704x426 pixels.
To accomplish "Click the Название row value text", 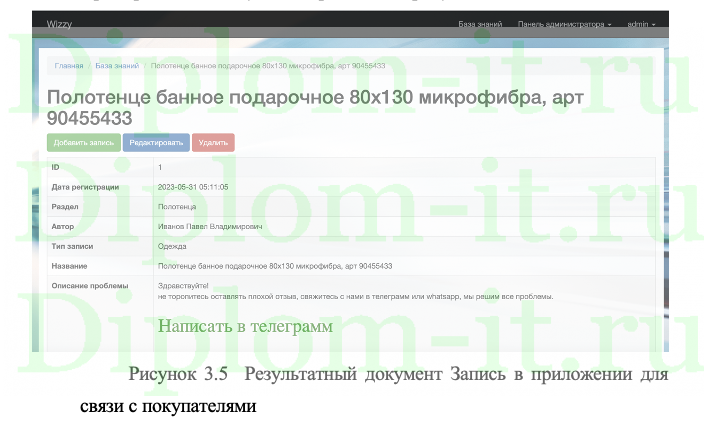I will click(x=275, y=266).
